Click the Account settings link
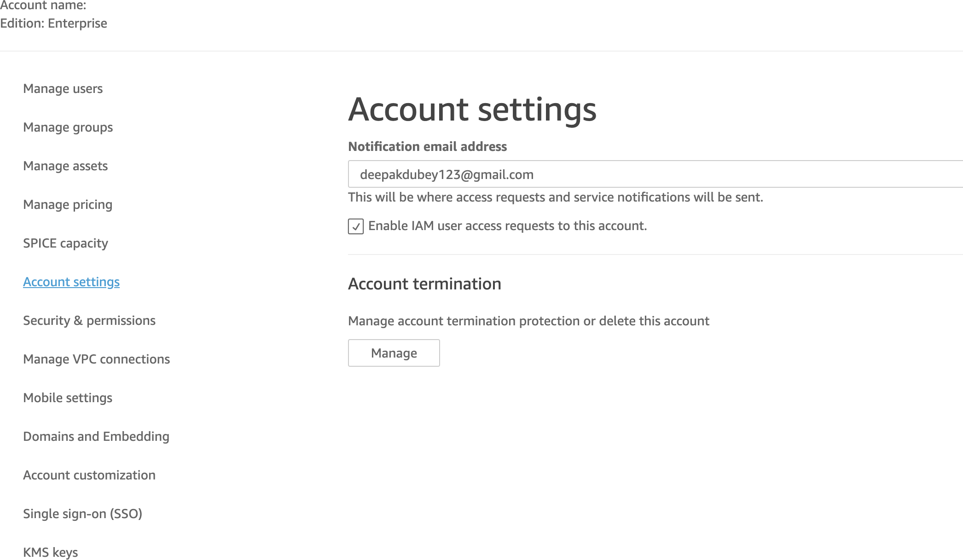This screenshot has width=963, height=560. point(71,282)
